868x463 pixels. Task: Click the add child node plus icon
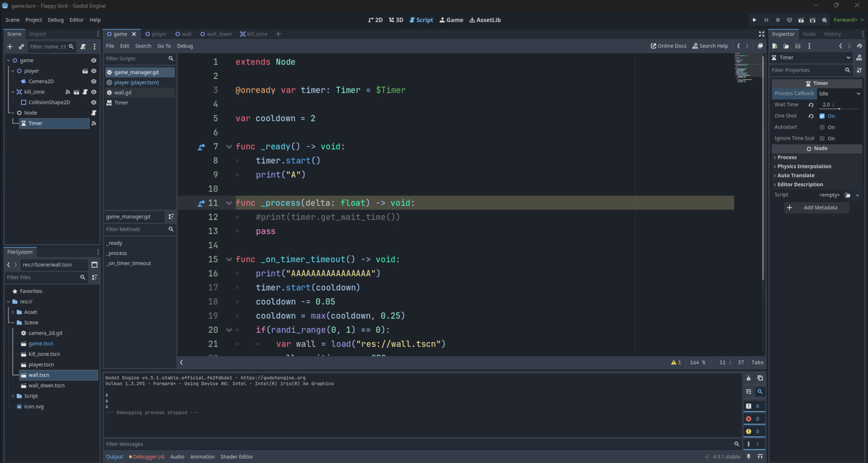click(x=10, y=47)
